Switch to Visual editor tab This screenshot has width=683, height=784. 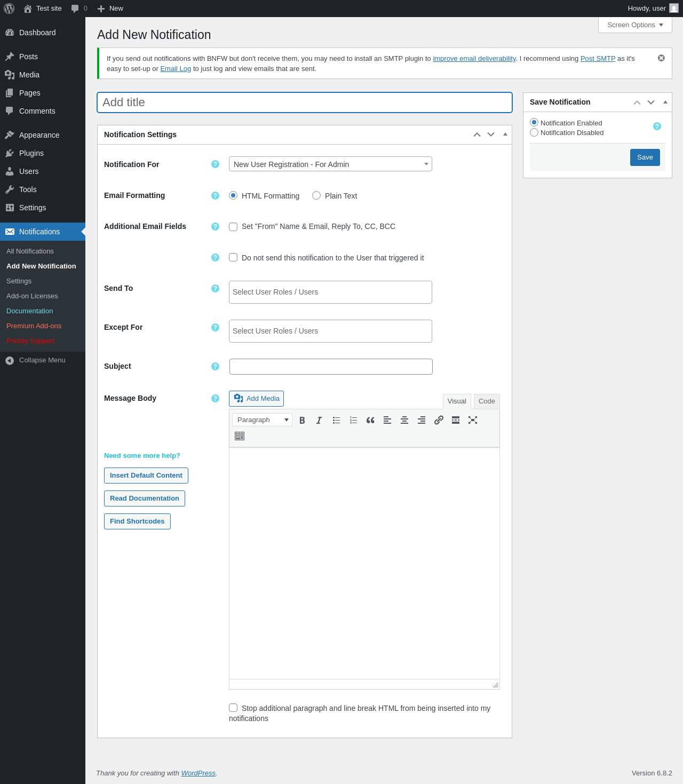(x=457, y=401)
